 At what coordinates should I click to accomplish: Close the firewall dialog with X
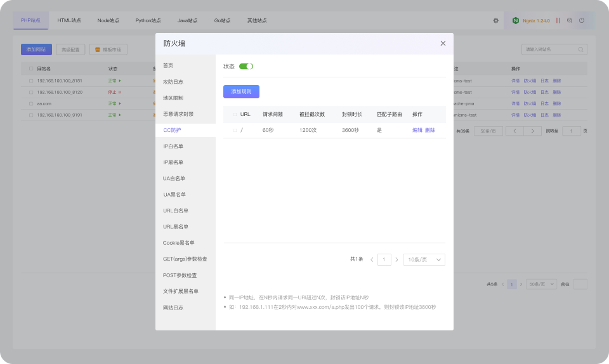coord(443,44)
